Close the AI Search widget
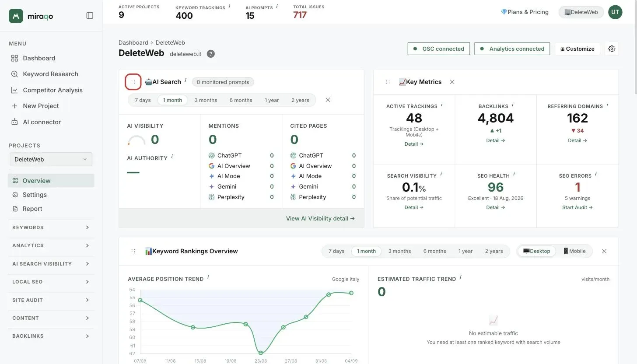 pos(328,100)
